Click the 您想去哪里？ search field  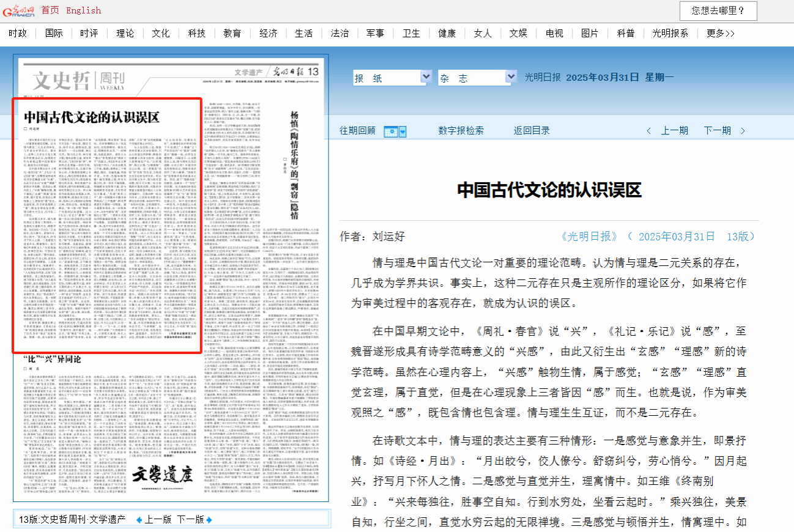pyautogui.click(x=718, y=10)
